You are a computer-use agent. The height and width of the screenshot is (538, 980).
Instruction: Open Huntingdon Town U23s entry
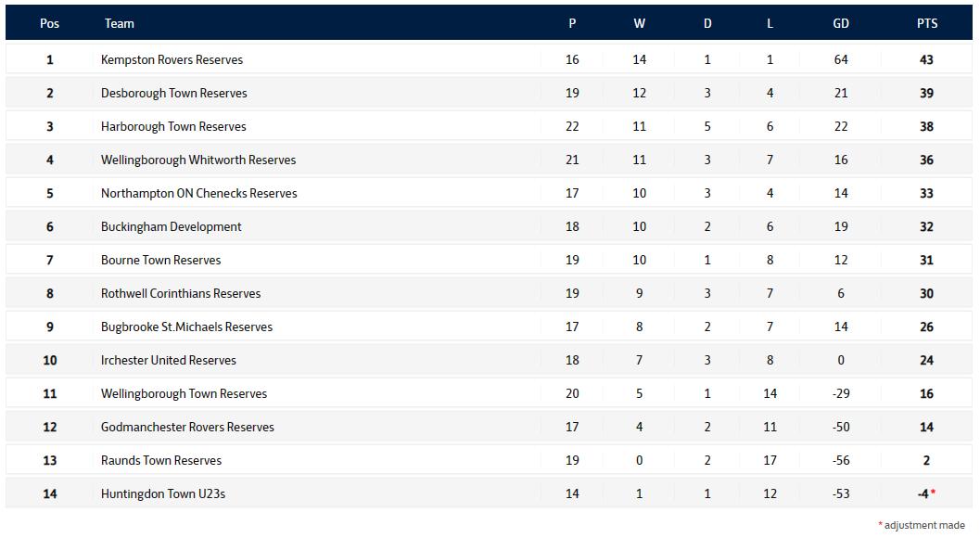coord(162,493)
